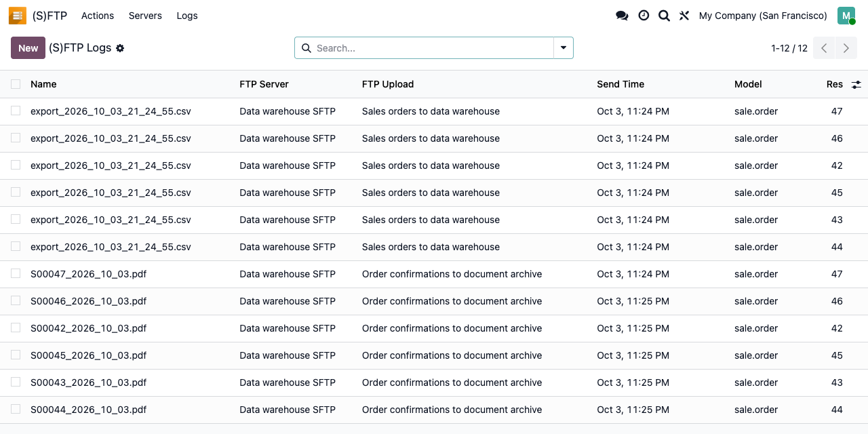Go to the previous page of logs
Screen dimensions: 868x434
coord(824,48)
